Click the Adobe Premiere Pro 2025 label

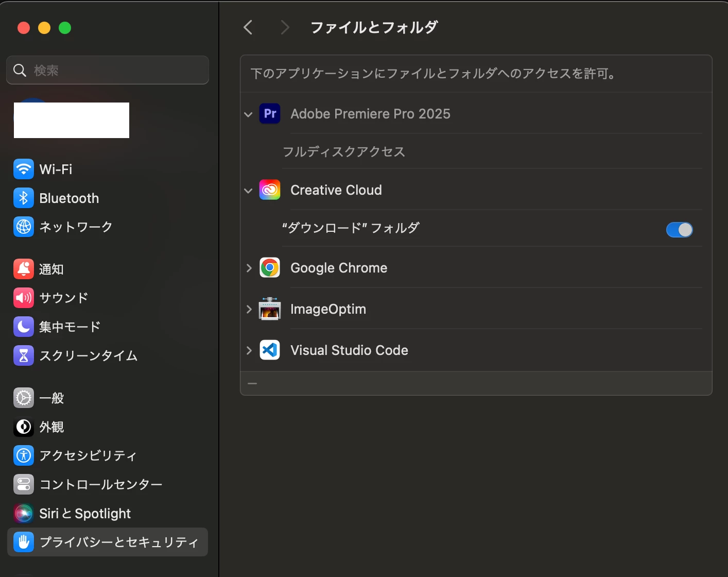click(x=370, y=114)
